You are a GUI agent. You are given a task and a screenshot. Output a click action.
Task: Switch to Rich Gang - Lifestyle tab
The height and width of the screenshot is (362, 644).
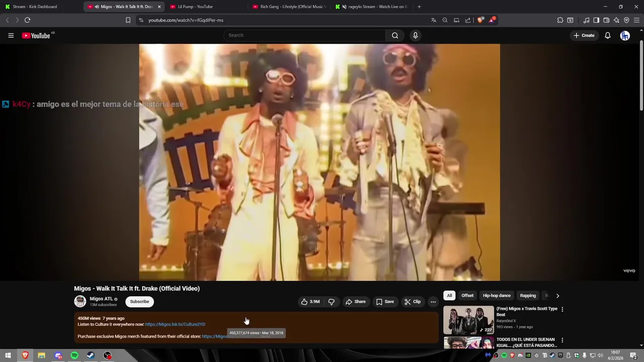[x=289, y=7]
